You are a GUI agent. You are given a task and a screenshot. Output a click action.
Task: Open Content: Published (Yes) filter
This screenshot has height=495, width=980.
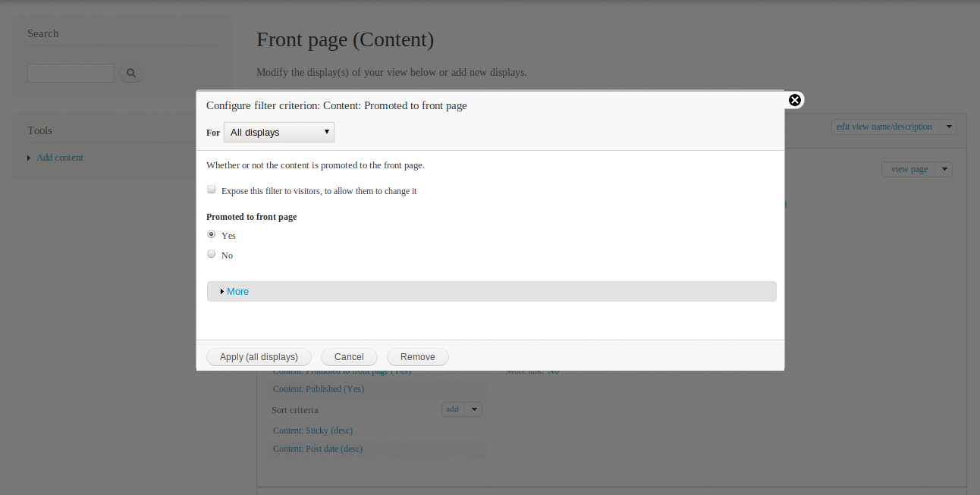click(x=319, y=389)
